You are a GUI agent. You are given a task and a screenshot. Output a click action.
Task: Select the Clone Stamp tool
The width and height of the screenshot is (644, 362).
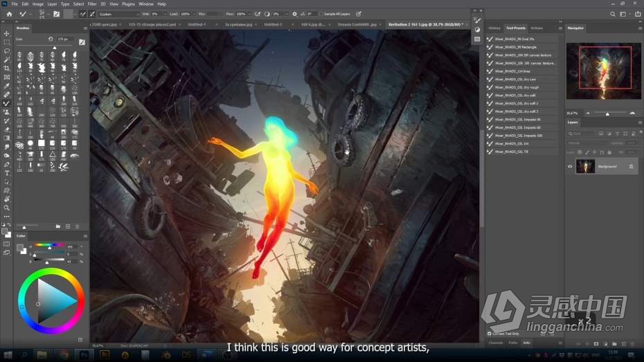[x=6, y=112]
